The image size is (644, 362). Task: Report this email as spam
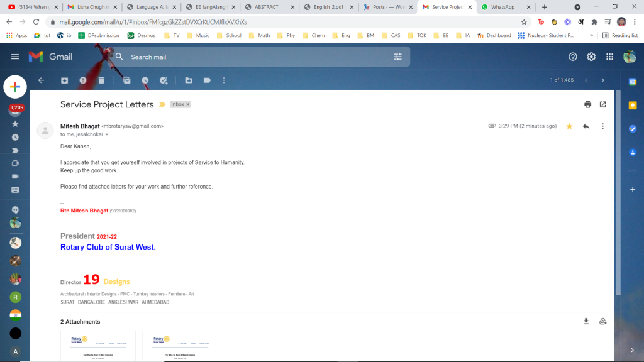click(x=83, y=80)
